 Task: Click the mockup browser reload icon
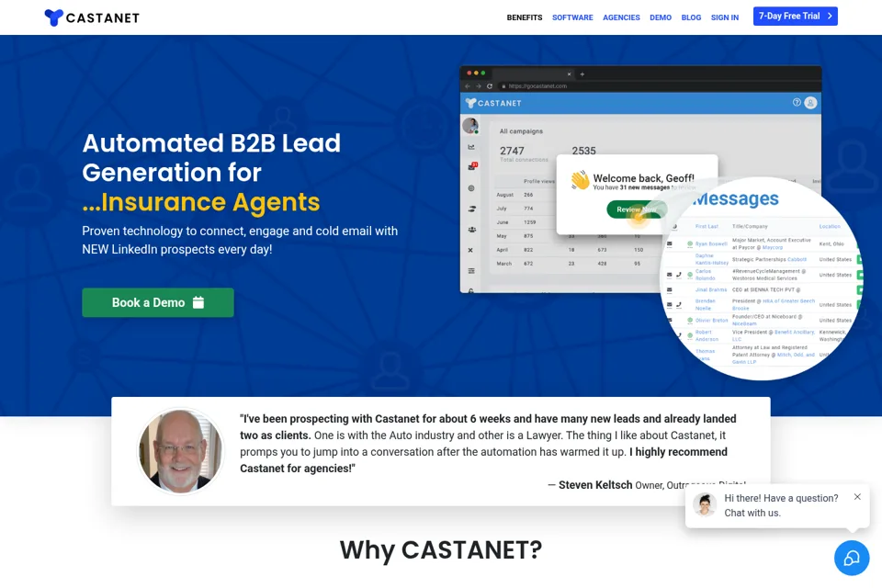(x=490, y=86)
